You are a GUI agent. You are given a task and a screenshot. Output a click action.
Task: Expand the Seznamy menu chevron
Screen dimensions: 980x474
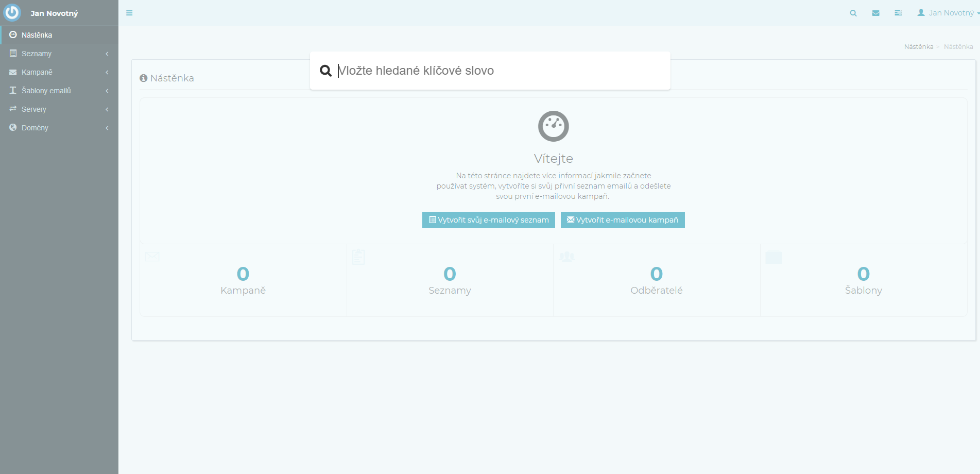tap(107, 54)
